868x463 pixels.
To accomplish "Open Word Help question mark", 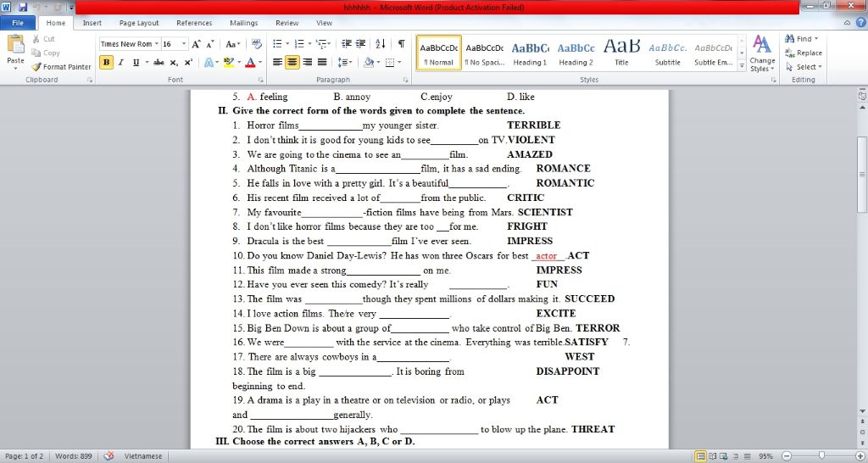I will coord(861,23).
